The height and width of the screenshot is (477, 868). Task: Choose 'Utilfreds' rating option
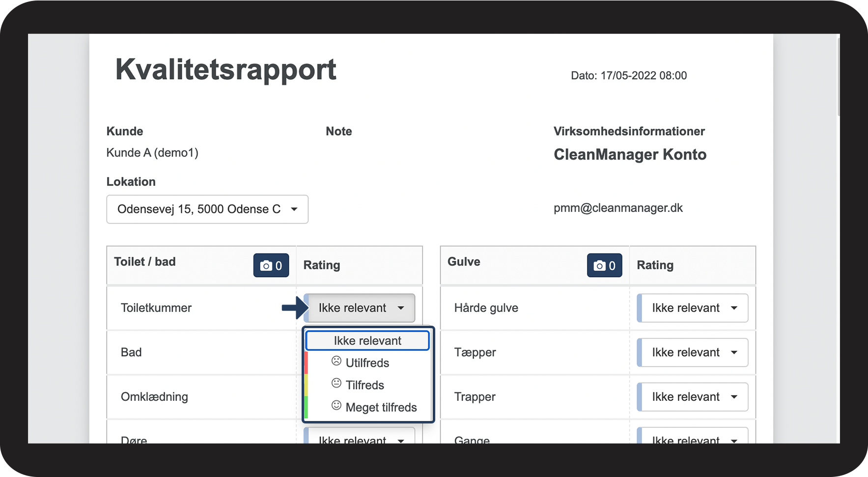click(x=367, y=363)
